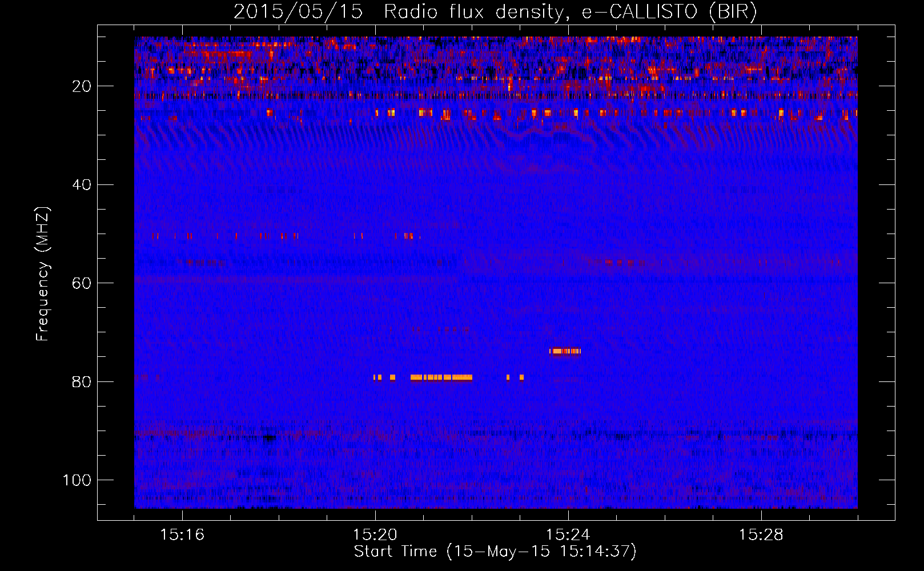
Task: Click the frequency tick label '60'
Action: [x=82, y=283]
